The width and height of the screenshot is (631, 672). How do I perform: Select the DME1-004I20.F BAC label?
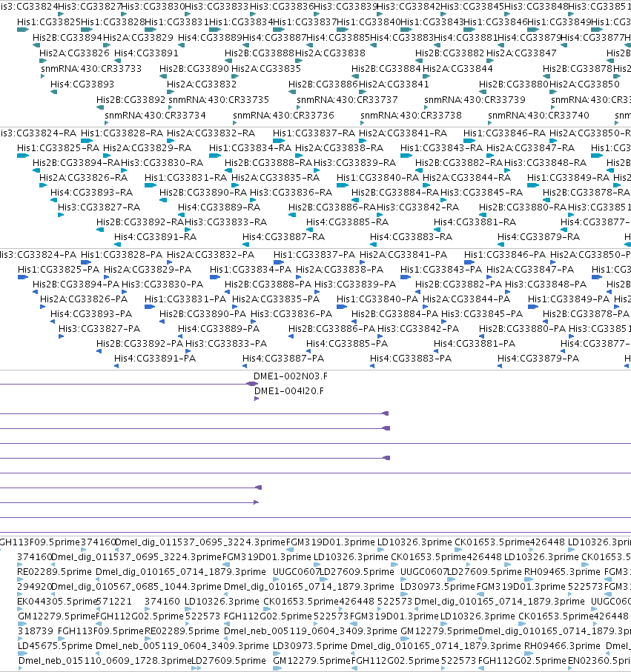289,391
